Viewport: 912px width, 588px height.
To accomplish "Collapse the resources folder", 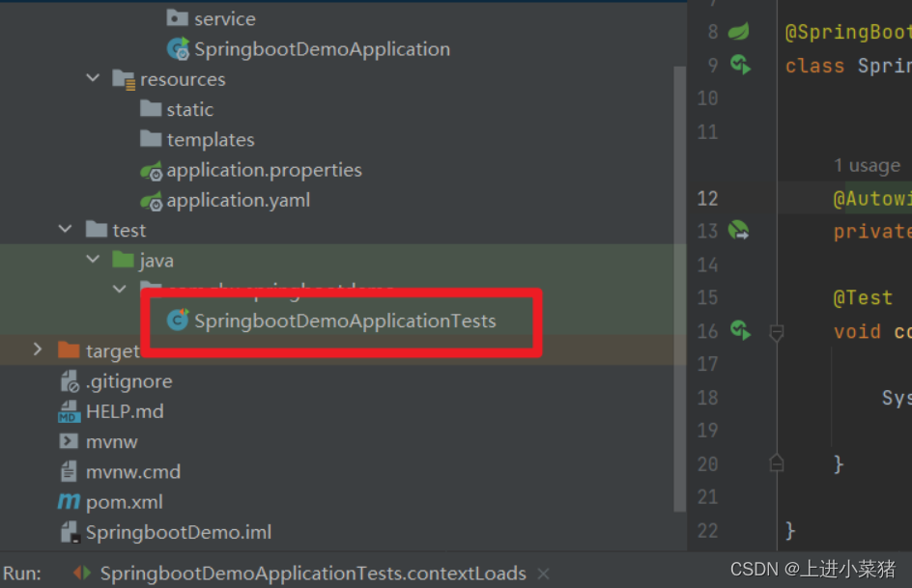I will pyautogui.click(x=94, y=79).
